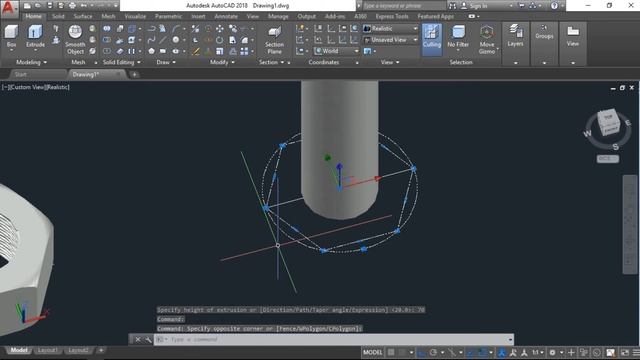
Task: Expand the Draw panel
Action: [166, 62]
